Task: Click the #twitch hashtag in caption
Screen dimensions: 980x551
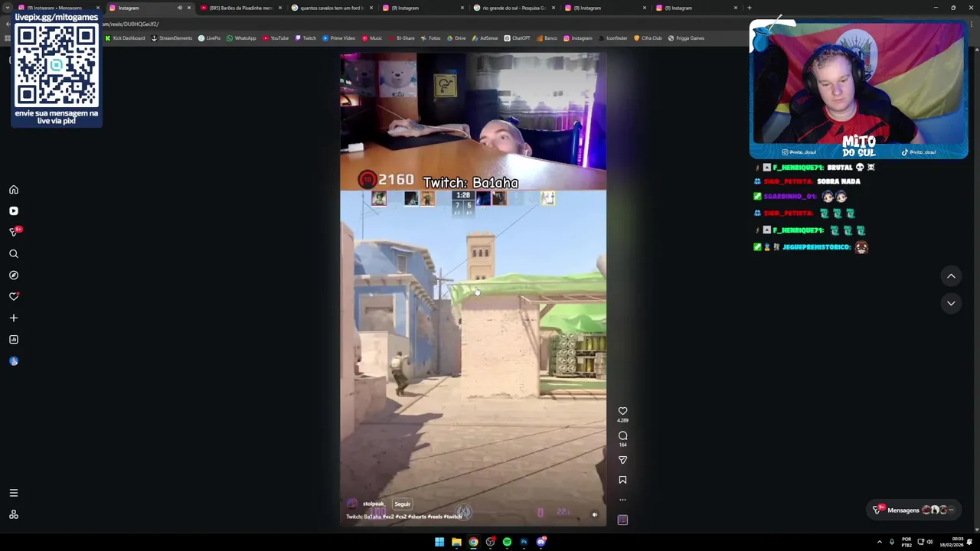Action: [x=452, y=517]
